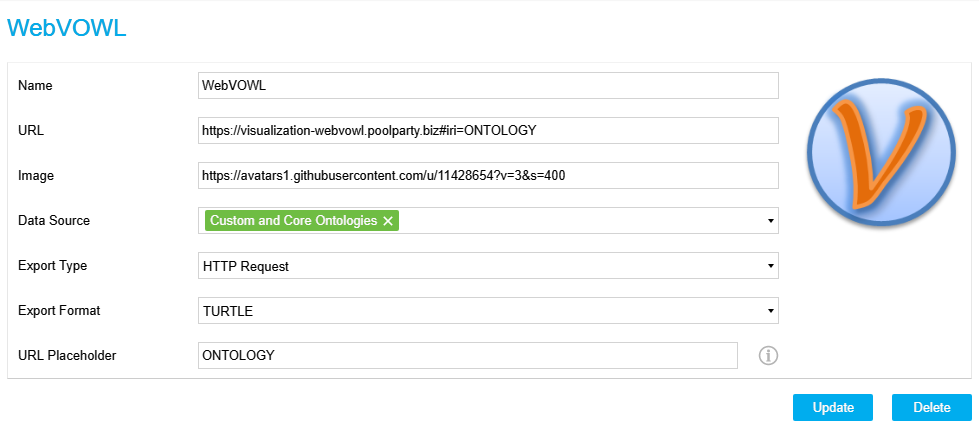Focus the Name input field
Image resolution: width=979 pixels, height=432 pixels.
(488, 85)
